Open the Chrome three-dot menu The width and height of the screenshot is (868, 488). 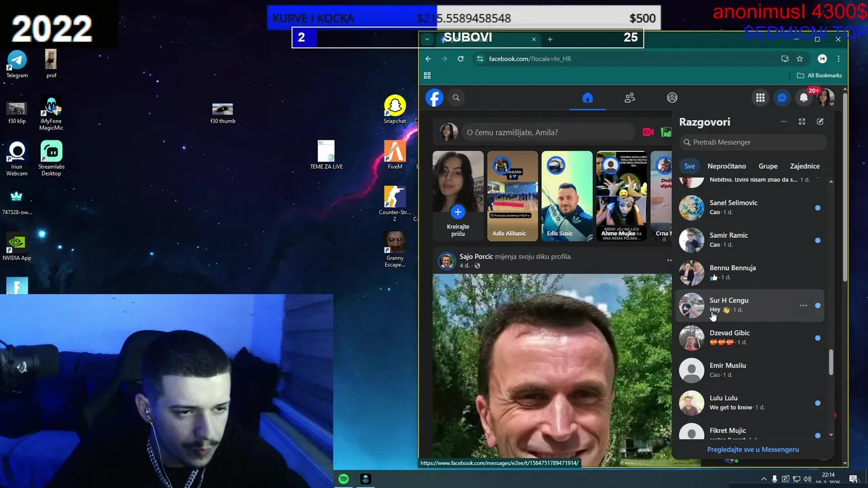(x=838, y=59)
